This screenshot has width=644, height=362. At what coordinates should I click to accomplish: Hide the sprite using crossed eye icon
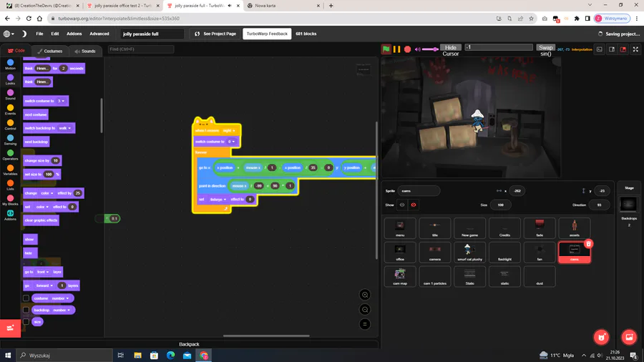[414, 205]
